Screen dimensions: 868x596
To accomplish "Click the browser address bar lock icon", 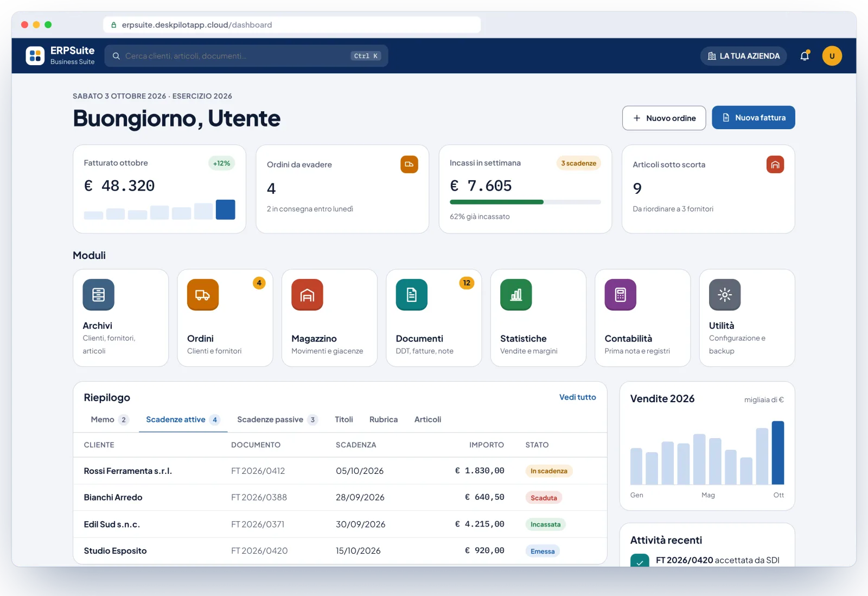I will pyautogui.click(x=114, y=25).
